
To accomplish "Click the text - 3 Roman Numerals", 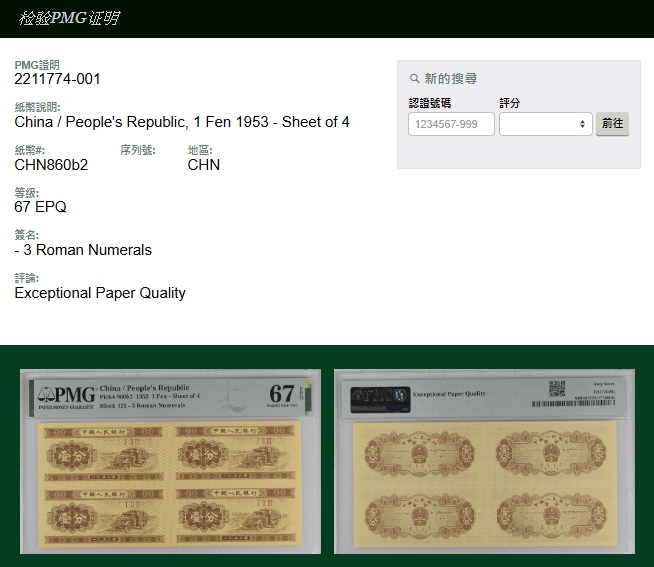I will coord(83,250).
